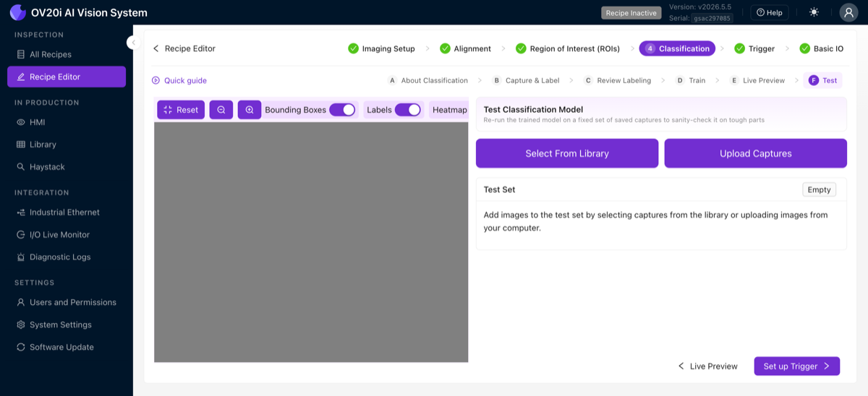The image size is (868, 396).
Task: Go to the Basic IO step
Action: 821,48
